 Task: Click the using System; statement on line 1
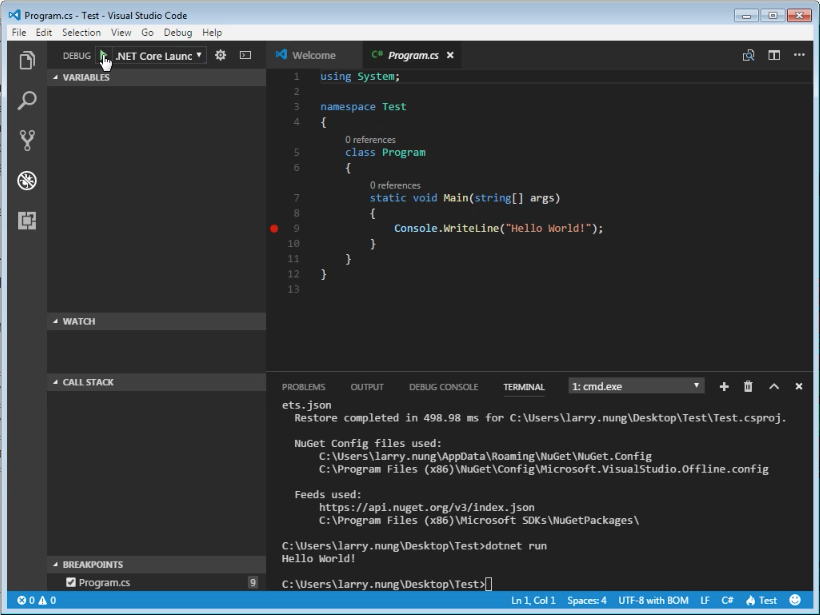[x=360, y=76]
